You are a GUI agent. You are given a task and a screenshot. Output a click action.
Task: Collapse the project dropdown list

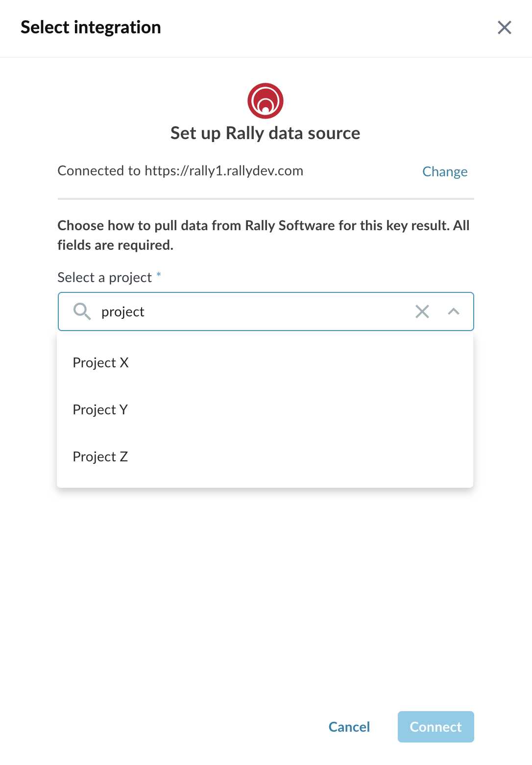454,311
